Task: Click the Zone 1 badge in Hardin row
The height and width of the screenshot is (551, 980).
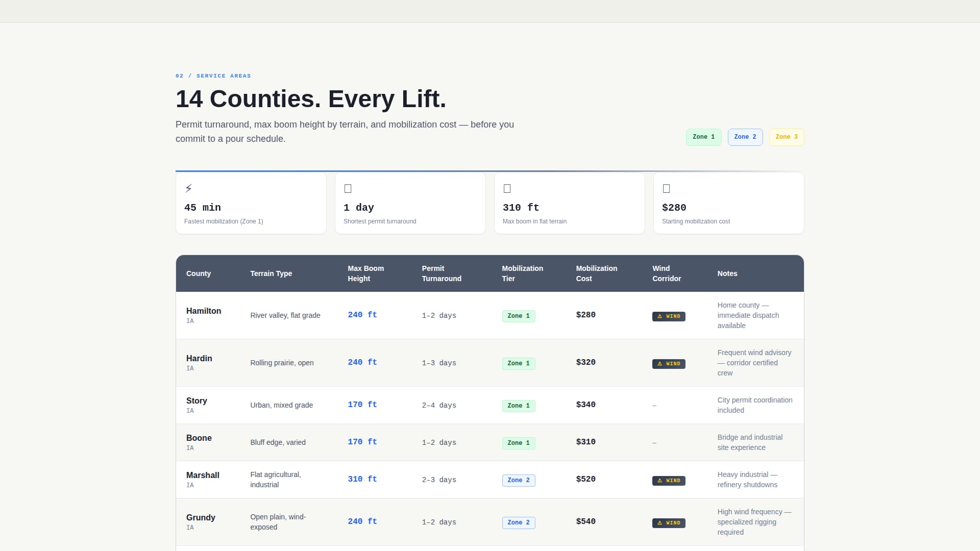Action: point(519,364)
